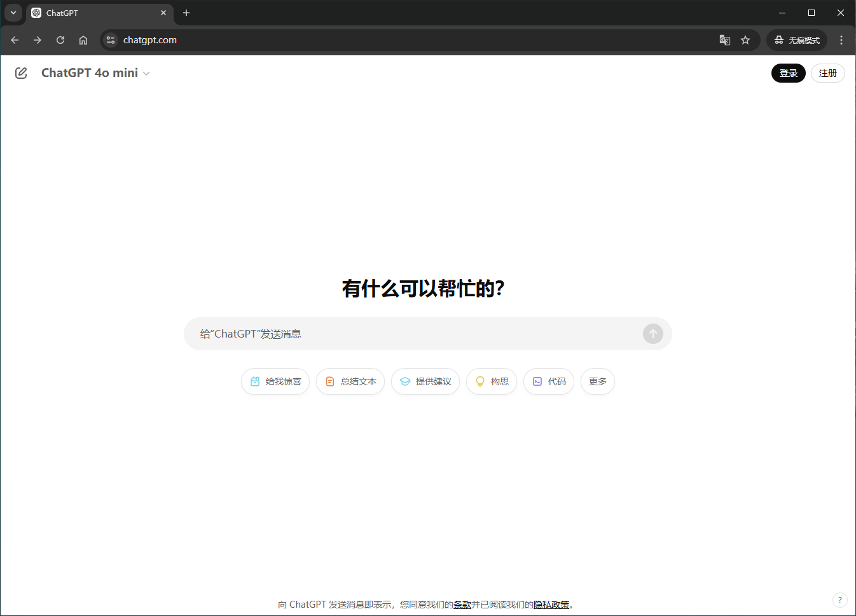Click the browser translate page icon
856x616 pixels.
(725, 40)
